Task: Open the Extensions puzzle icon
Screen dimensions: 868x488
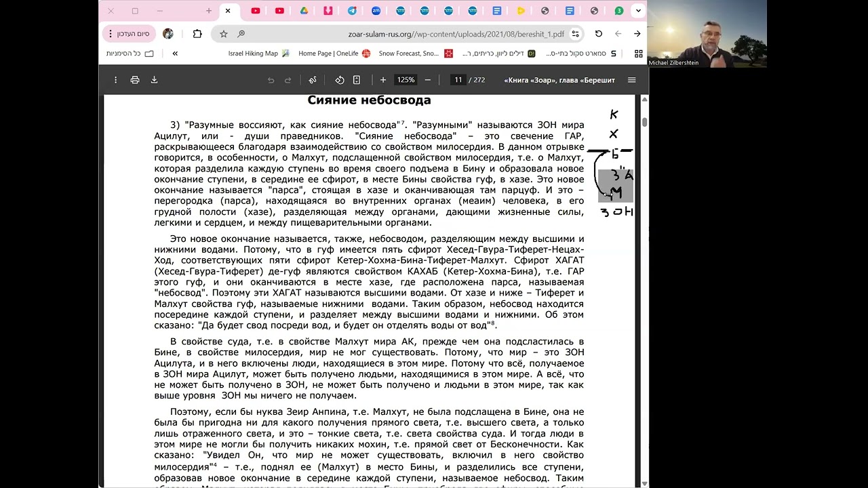Action: click(197, 34)
